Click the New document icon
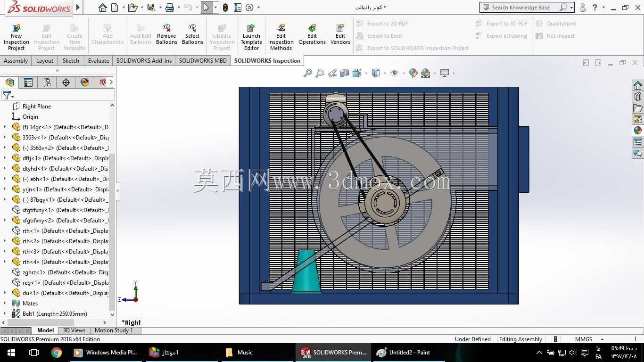The width and height of the screenshot is (644, 362). coord(115,8)
